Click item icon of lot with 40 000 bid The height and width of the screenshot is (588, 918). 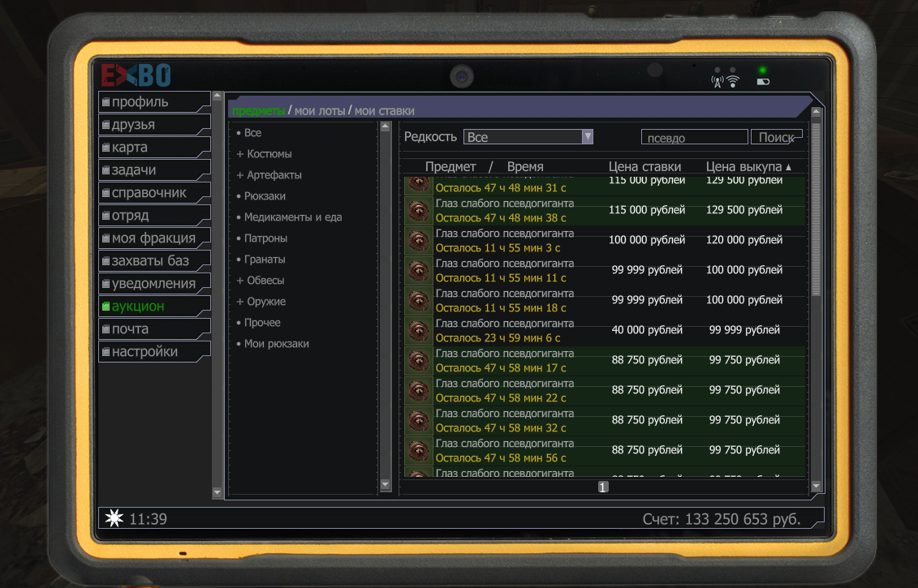[418, 330]
